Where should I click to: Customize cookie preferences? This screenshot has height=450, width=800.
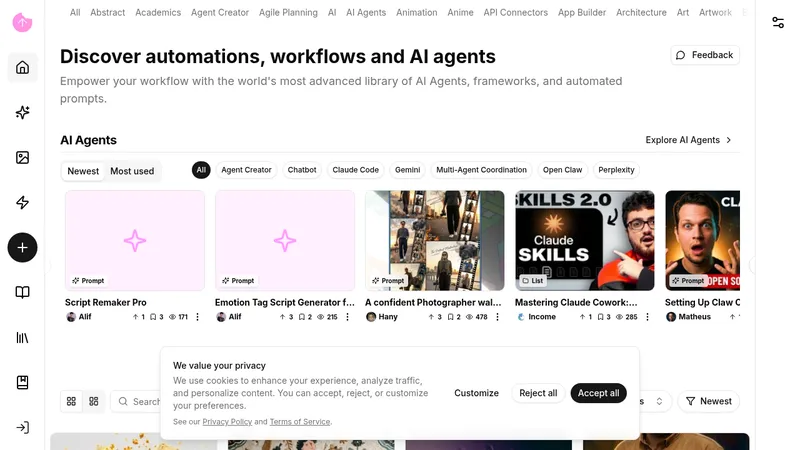point(477,393)
